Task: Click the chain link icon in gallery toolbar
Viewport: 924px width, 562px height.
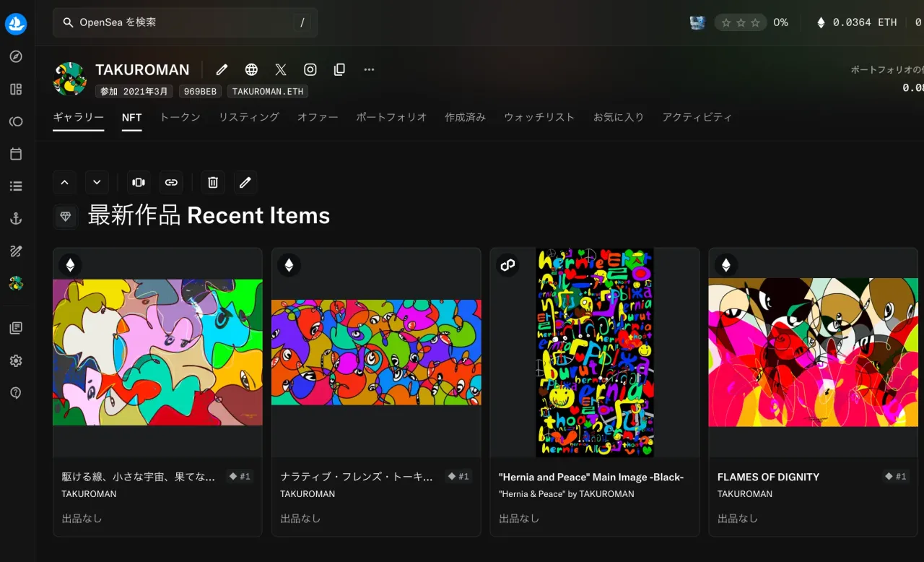Action: tap(171, 183)
